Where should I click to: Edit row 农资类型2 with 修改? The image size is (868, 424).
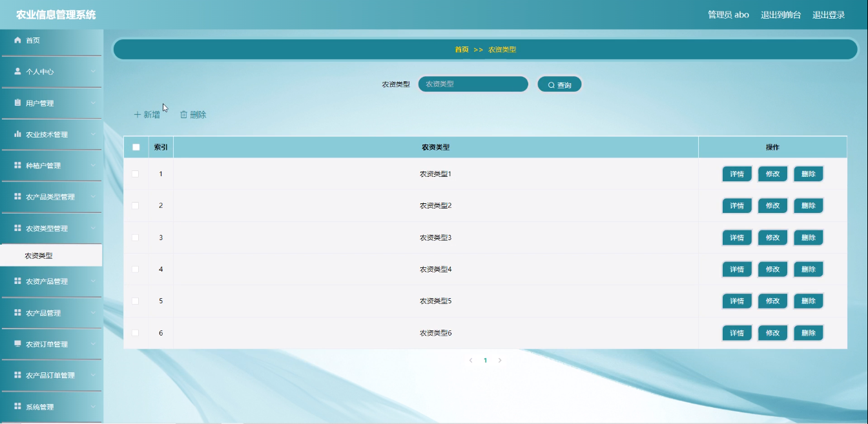[x=772, y=206]
